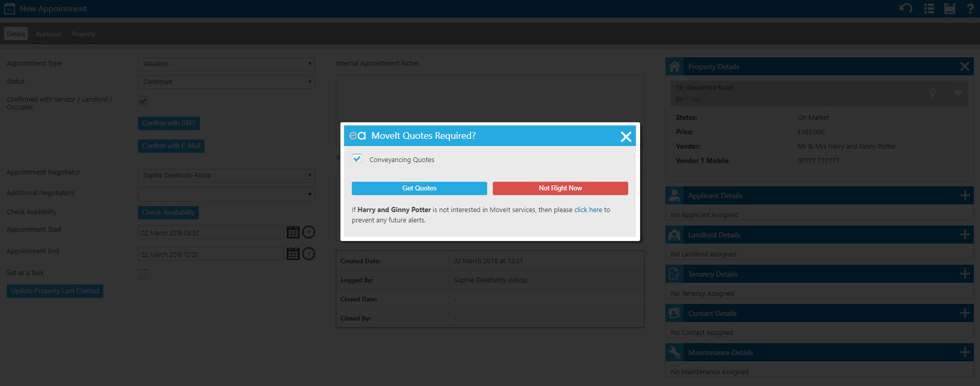Open the Additional Negotiators dropdown
This screenshot has width=980, height=386.
(x=226, y=195)
